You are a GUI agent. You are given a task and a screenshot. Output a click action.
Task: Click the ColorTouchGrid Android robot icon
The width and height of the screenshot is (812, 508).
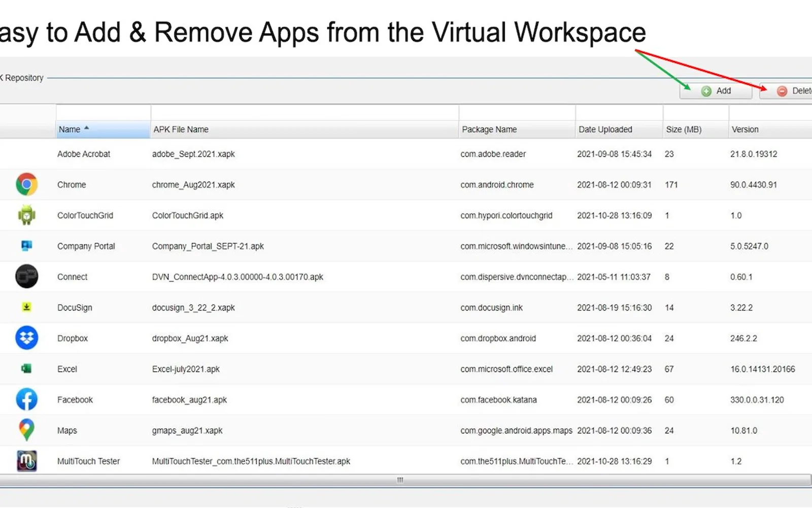coord(26,215)
